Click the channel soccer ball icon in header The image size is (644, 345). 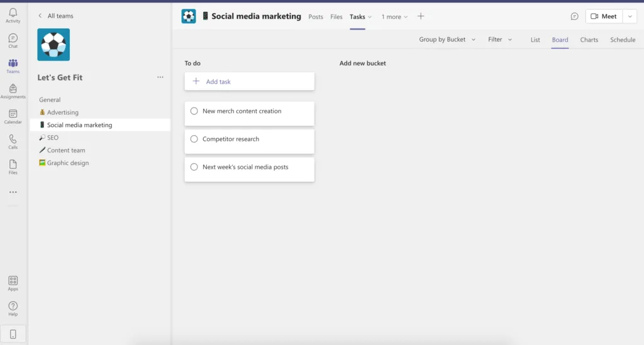pyautogui.click(x=189, y=16)
